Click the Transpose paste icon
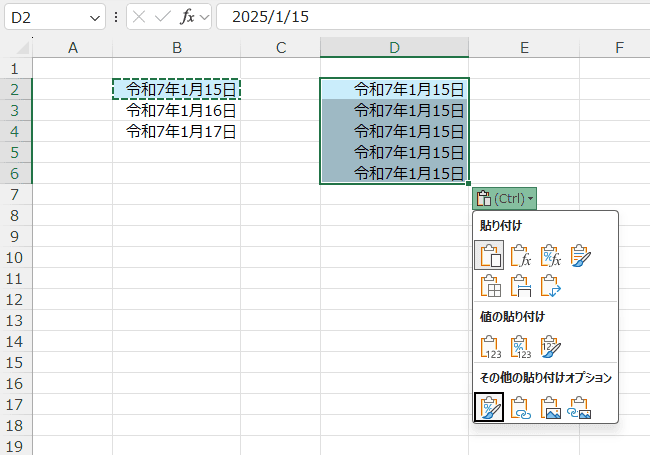This screenshot has height=455, width=650. [550, 286]
